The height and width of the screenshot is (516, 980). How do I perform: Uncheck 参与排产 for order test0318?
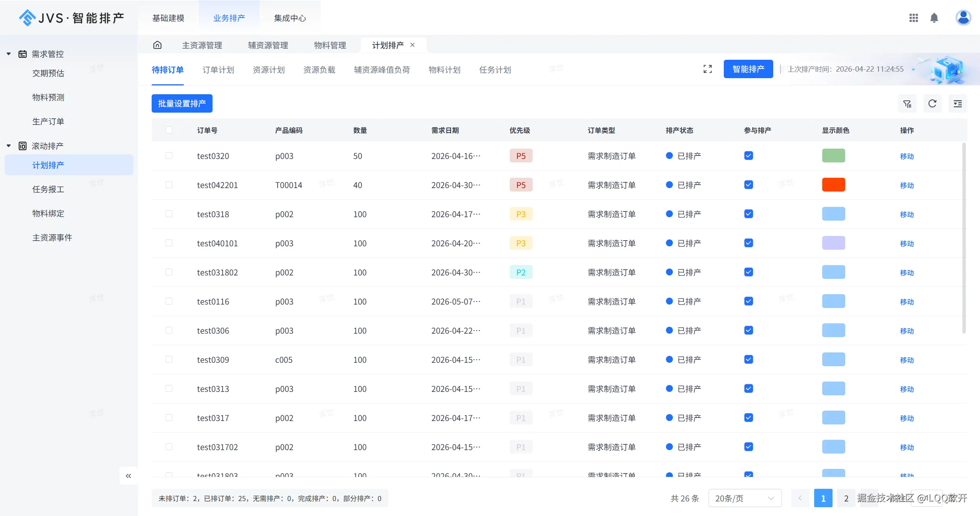point(749,214)
